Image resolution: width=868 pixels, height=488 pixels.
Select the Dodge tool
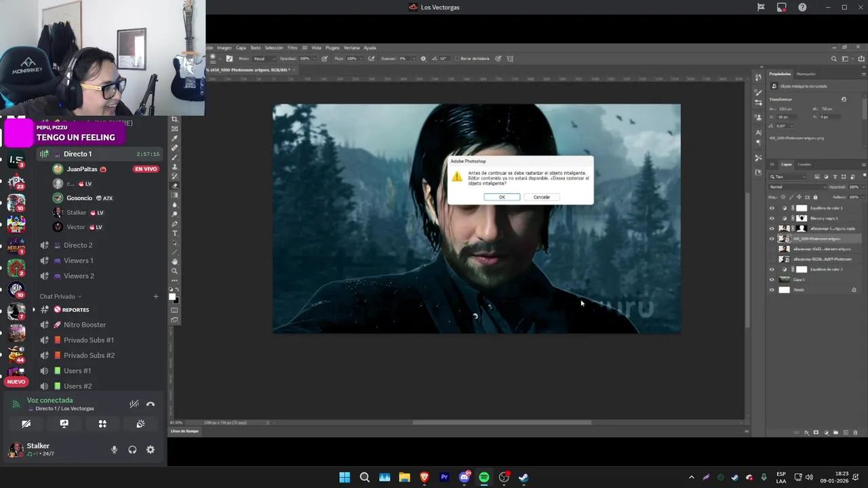(174, 214)
